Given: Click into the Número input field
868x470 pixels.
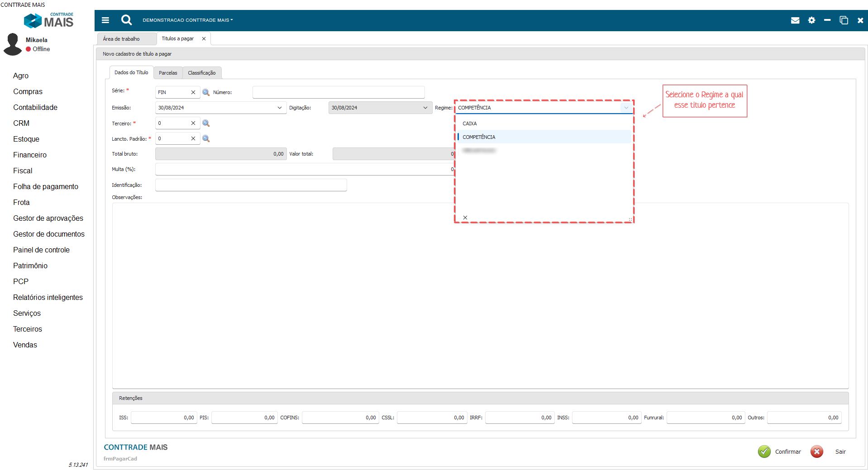Looking at the screenshot, I should (338, 92).
